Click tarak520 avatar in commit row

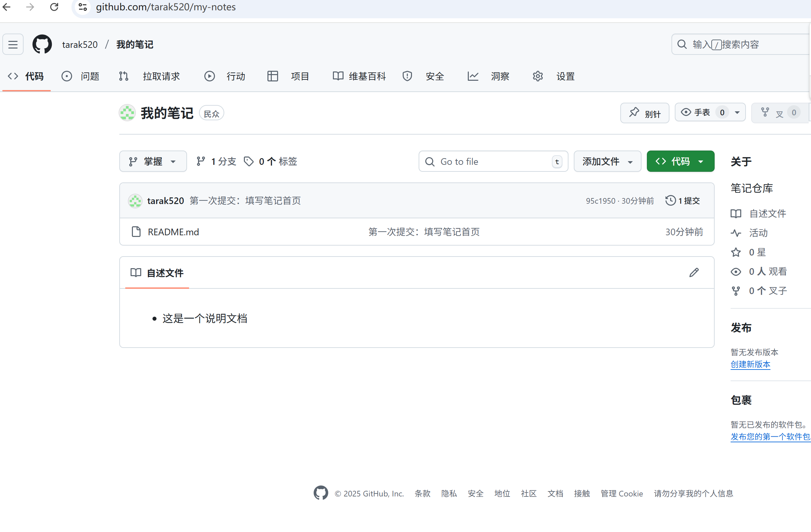(x=135, y=201)
